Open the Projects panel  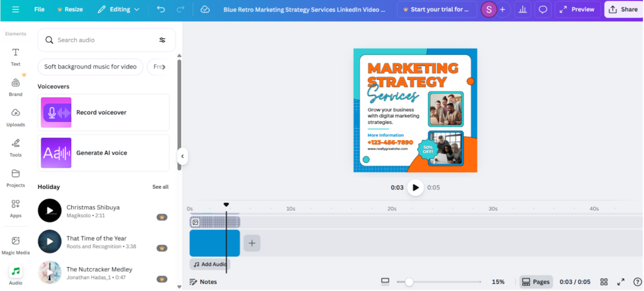pos(16,178)
